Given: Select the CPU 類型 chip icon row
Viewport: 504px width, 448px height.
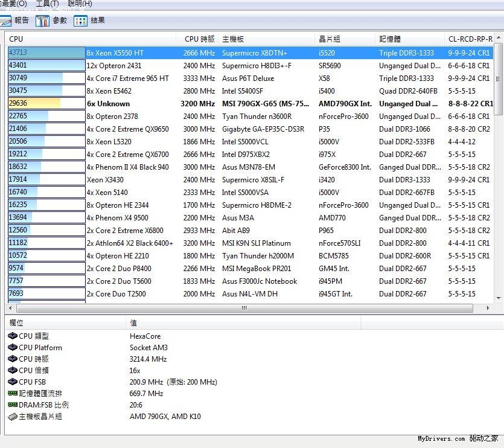Looking at the screenshot, I should pyautogui.click(x=13, y=336).
